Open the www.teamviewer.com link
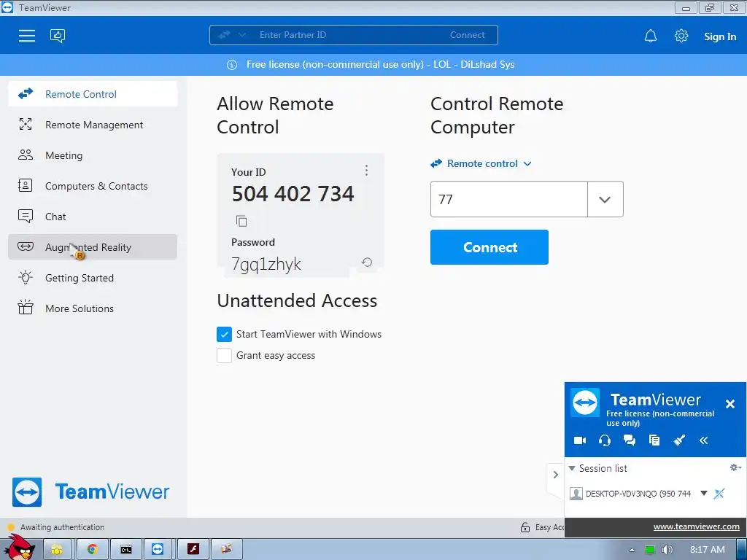747x560 pixels. [696, 526]
